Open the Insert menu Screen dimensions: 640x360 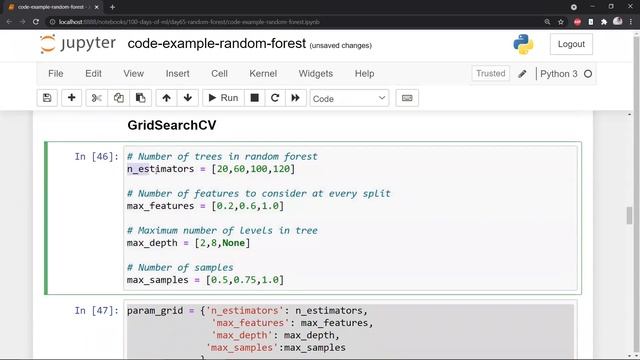point(178,73)
